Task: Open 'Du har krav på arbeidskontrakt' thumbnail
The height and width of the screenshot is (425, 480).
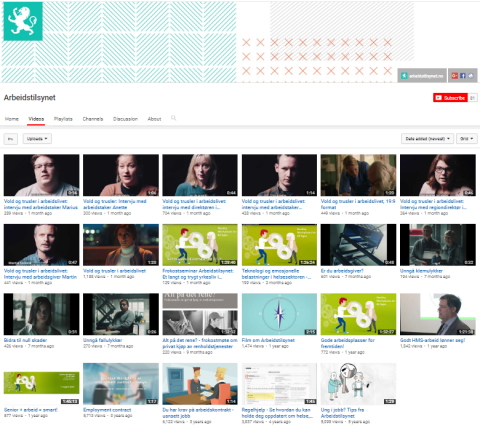Action: (x=200, y=384)
